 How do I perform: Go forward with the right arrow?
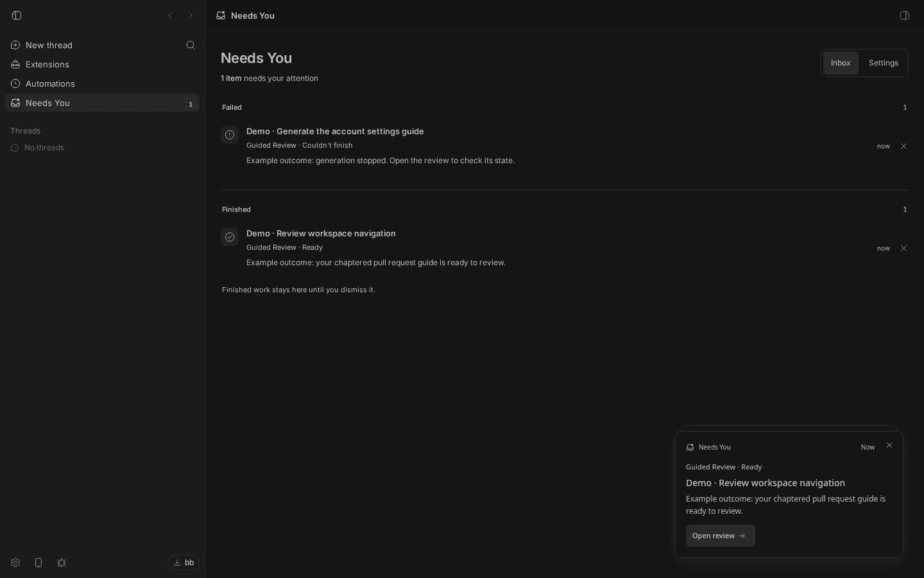tap(191, 15)
